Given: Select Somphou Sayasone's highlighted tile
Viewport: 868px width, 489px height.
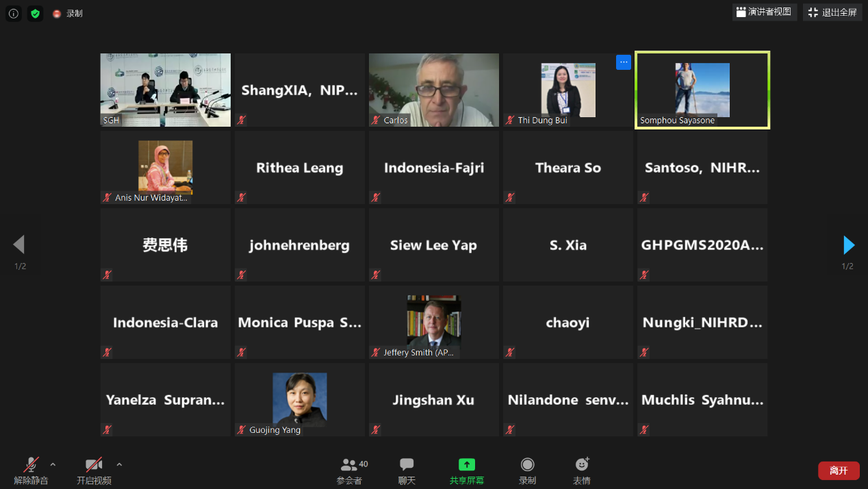Looking at the screenshot, I should [x=702, y=89].
